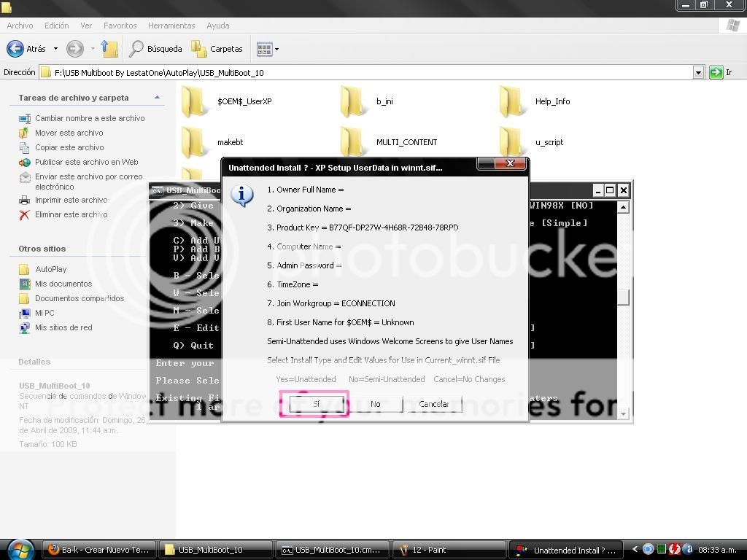Open the views button in toolbar

(x=267, y=49)
